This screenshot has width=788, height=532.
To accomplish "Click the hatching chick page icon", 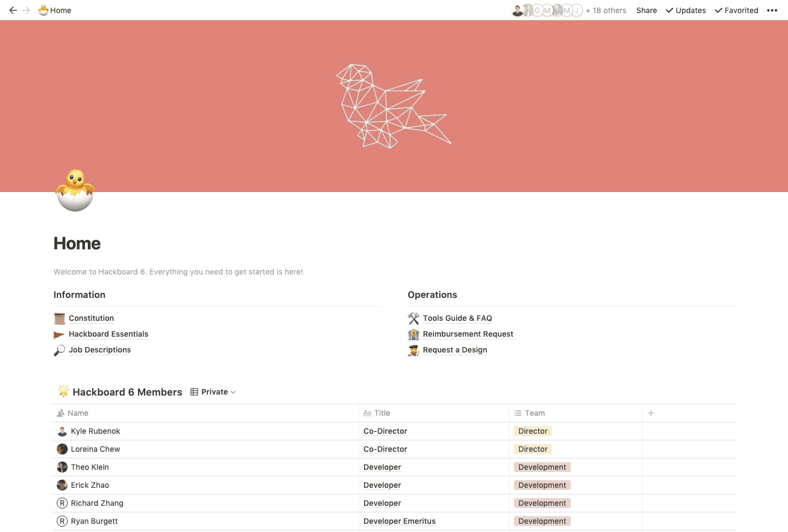I will coord(75,190).
